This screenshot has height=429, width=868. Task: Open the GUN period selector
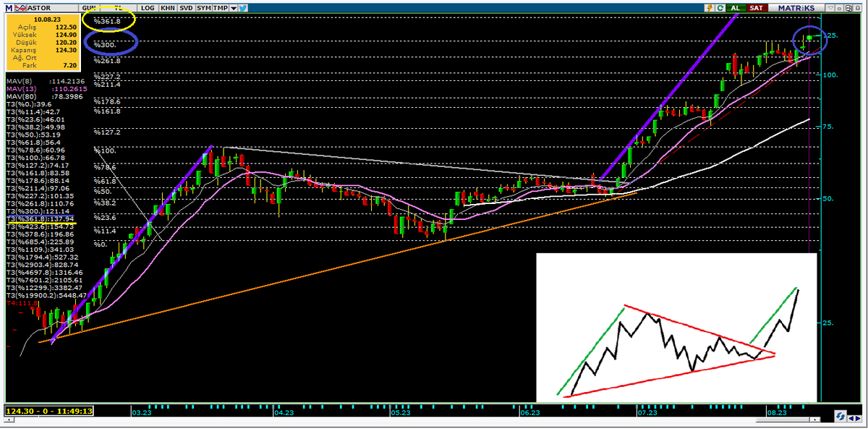89,8
